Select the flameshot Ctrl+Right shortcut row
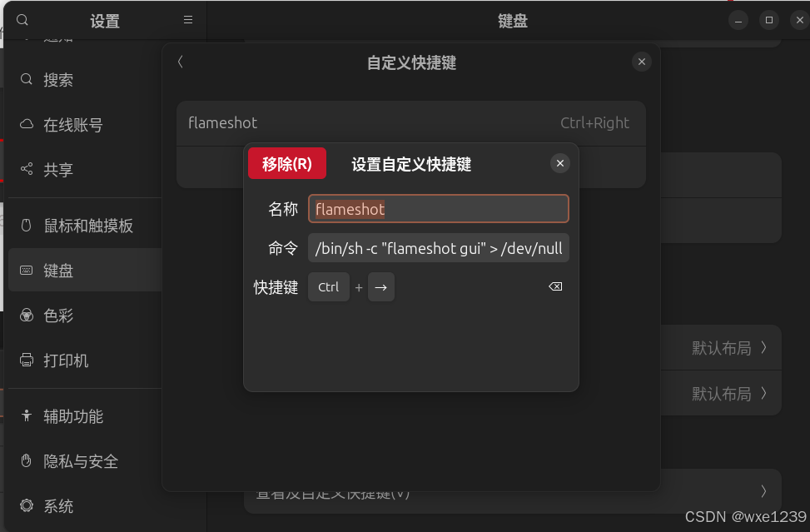The image size is (810, 532). click(411, 123)
